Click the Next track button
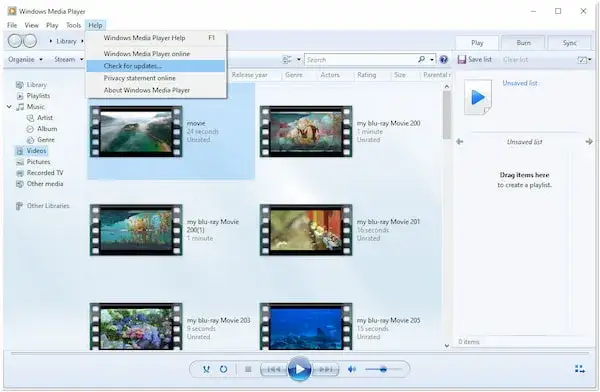Image resolution: width=600 pixels, height=392 pixels. pyautogui.click(x=325, y=369)
